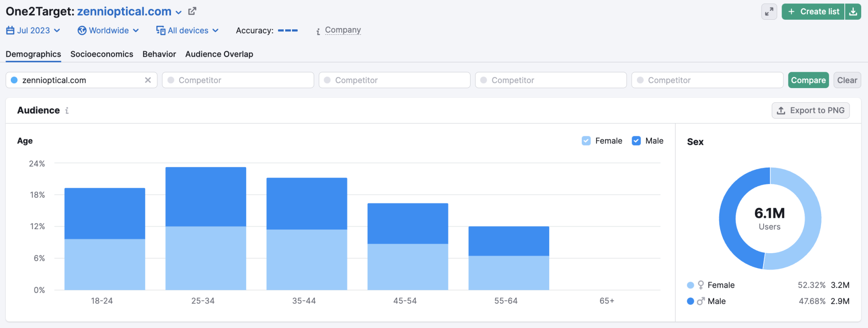Click the 35-44 age bar male segment
868x328 pixels.
pos(307,203)
